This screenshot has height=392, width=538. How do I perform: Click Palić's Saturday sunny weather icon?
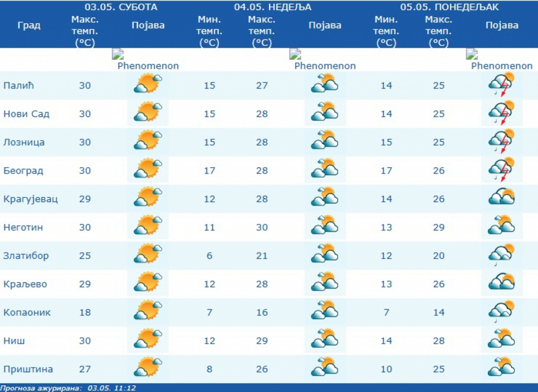coord(148,85)
